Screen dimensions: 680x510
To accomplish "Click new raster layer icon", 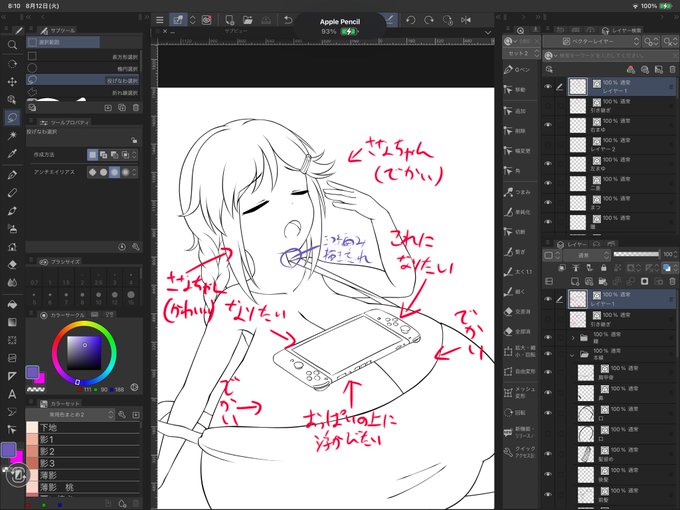I will tap(575, 282).
